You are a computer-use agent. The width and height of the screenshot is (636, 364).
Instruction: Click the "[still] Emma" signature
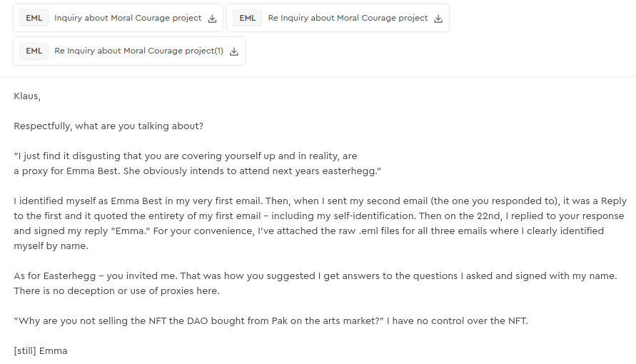pos(41,350)
